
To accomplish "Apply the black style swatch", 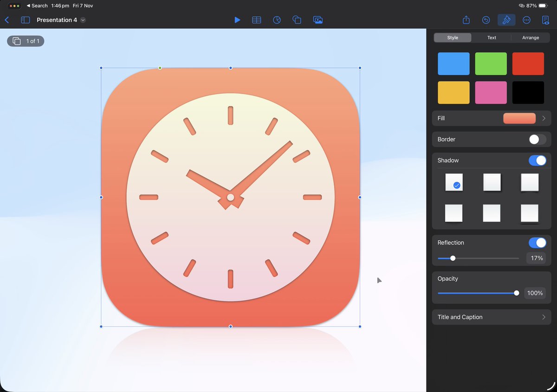I will [528, 92].
